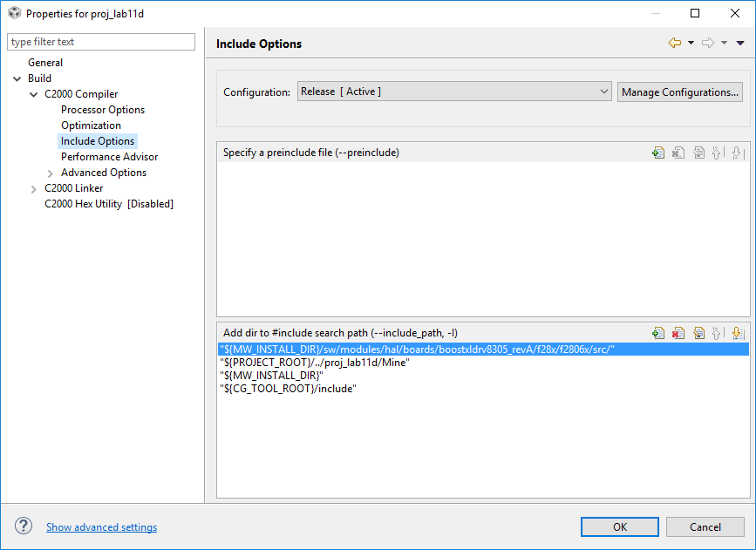Viewport: 756px width, 550px height.
Task: Select the "${MW_INSTALL_DIR}" include path entry
Action: (x=483, y=376)
